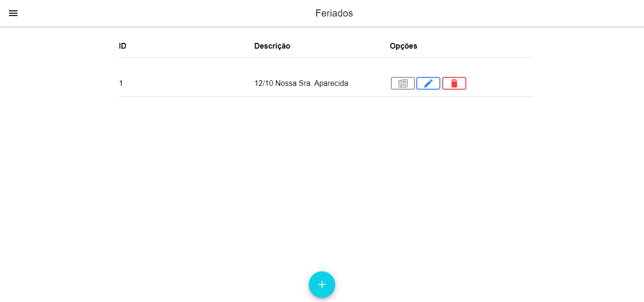Click the ID cell showing 1

121,84
